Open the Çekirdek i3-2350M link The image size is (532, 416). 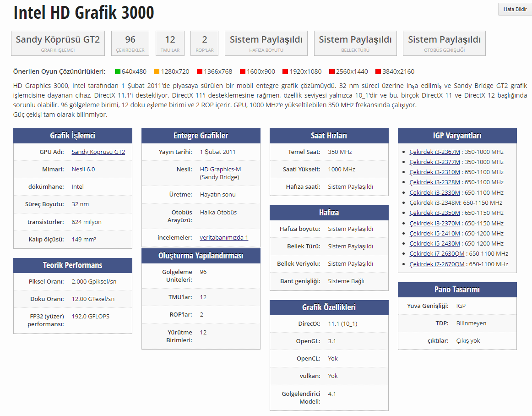[434, 213]
